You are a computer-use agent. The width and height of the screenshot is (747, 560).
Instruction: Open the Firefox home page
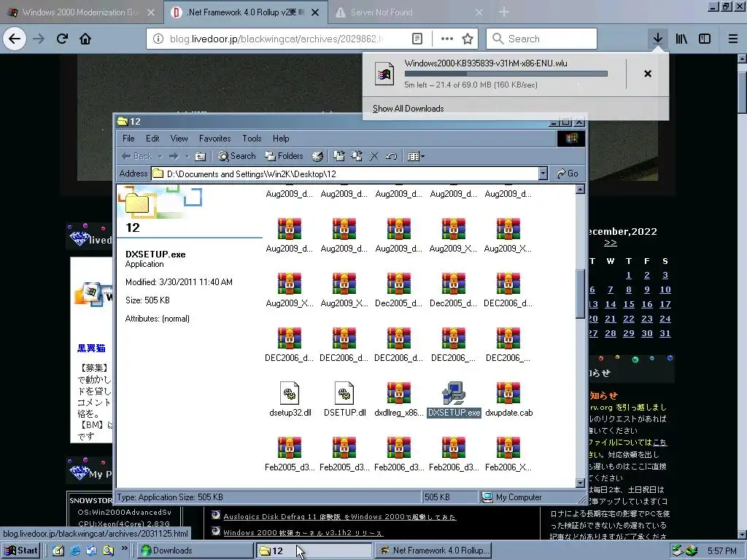[85, 39]
